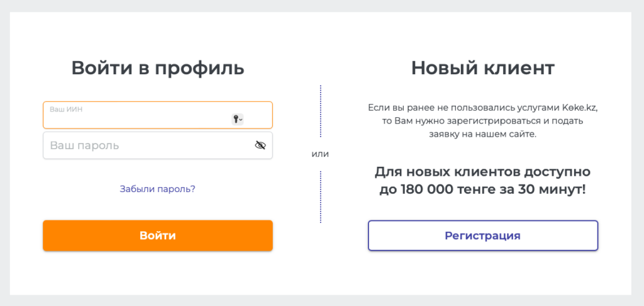Click into the Ваш пароль field
The height and width of the screenshot is (306, 644).
tap(145, 145)
